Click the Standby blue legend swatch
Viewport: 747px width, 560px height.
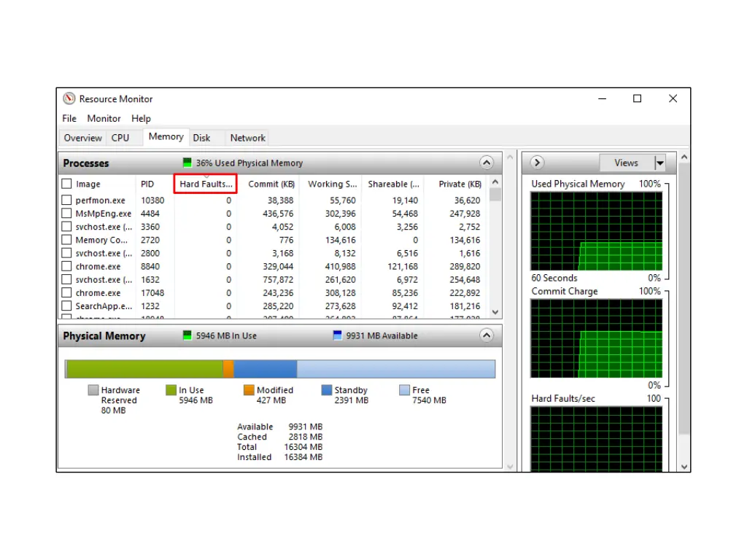[x=326, y=390]
